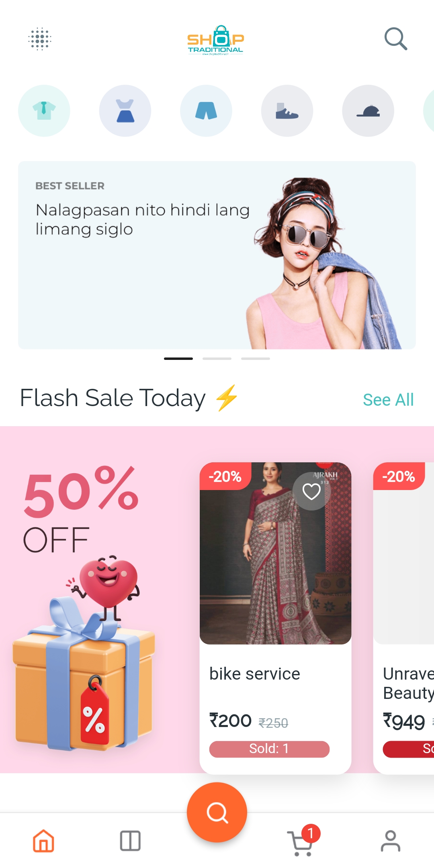Select the shorts category icon
This screenshot has width=434, height=868.
[206, 110]
